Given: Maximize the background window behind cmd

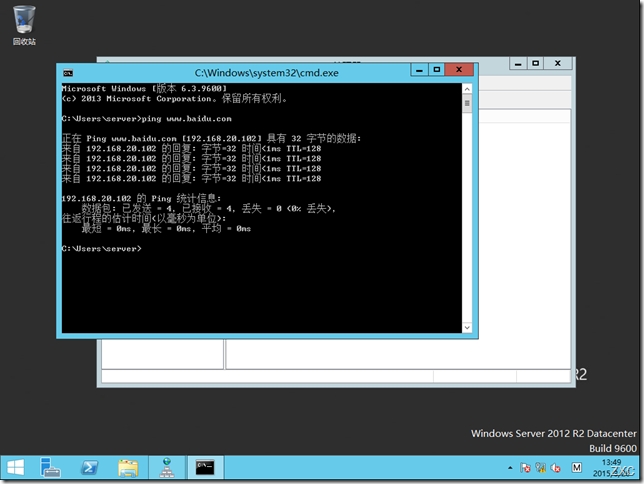Looking at the screenshot, I should click(536, 64).
